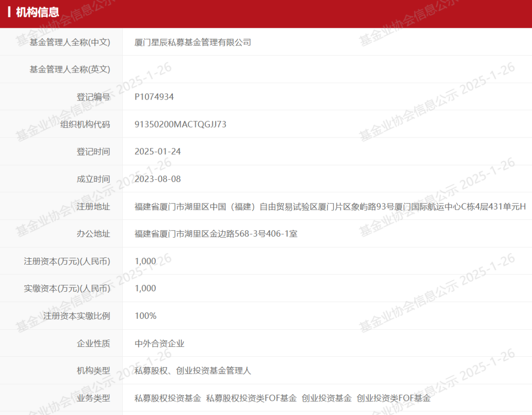Screen dimensions: 532x415
Task: Click the 注册地址 label
Action: tap(93, 207)
